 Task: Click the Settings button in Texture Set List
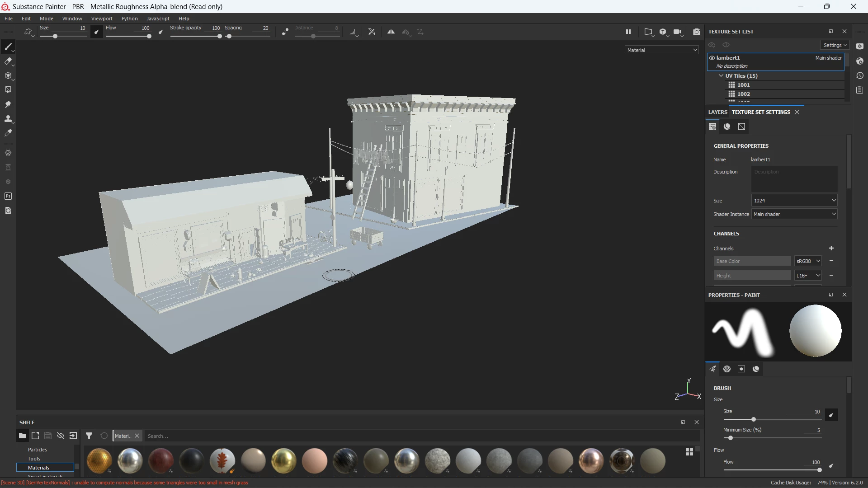[x=835, y=45]
